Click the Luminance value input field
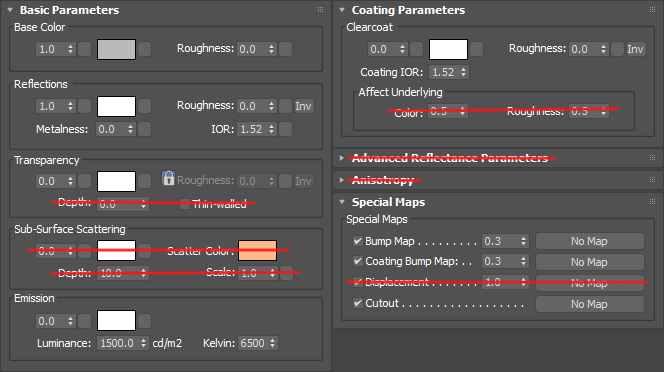 coord(119,343)
